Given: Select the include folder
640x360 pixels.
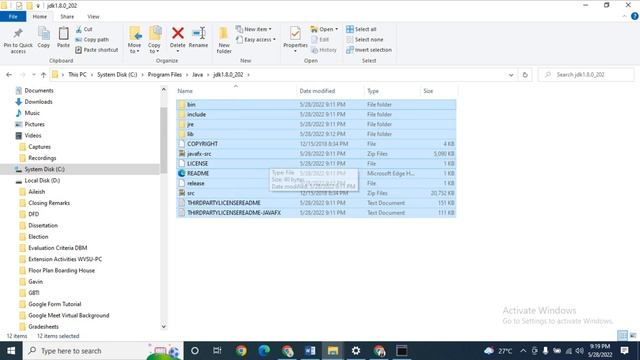Looking at the screenshot, I should pyautogui.click(x=316, y=114).
